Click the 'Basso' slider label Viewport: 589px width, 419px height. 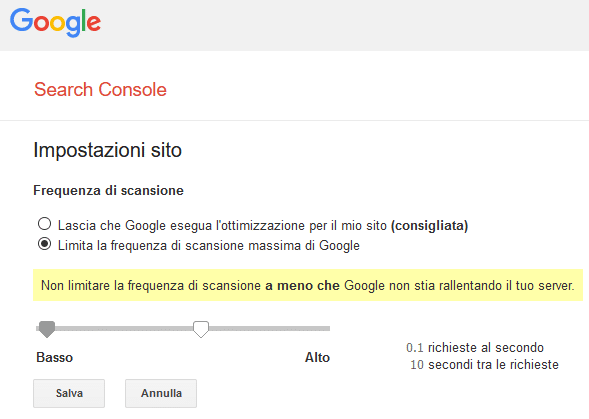click(x=54, y=357)
